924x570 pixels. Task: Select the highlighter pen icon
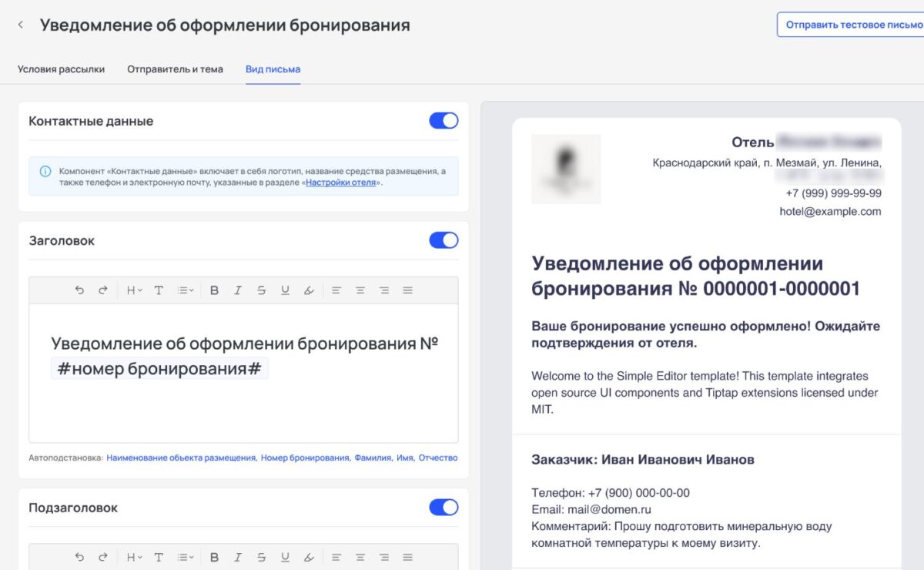309,290
